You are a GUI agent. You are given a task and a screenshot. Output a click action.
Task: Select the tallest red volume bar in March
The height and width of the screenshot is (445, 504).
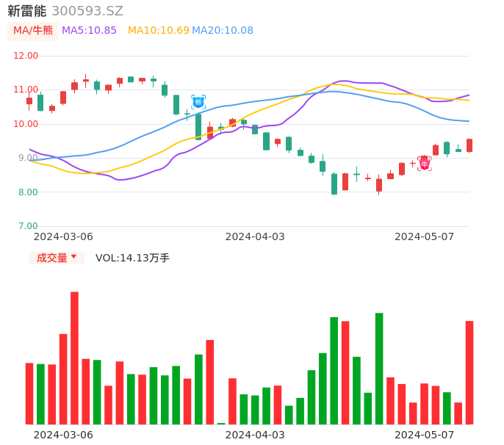pyautogui.click(x=74, y=358)
